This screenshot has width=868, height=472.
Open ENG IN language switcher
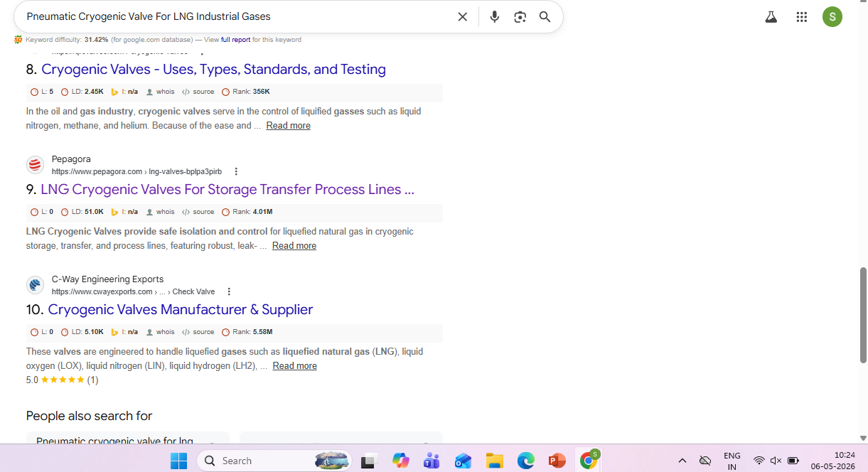coord(732,461)
